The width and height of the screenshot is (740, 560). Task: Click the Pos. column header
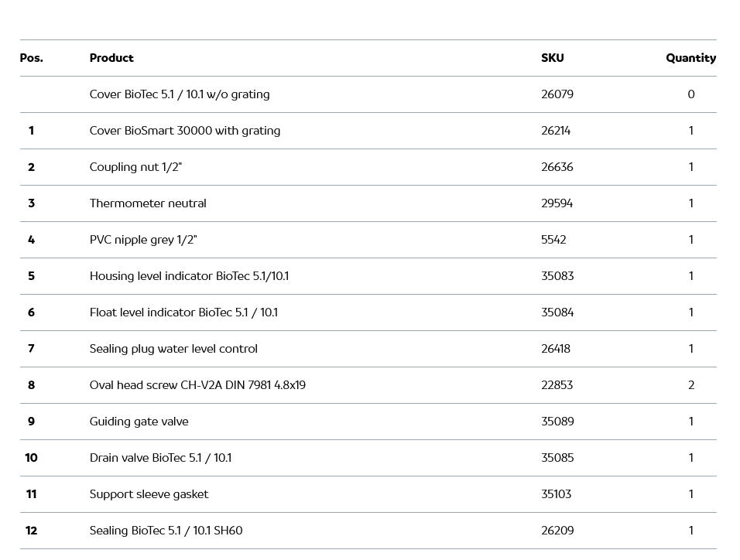pos(32,58)
